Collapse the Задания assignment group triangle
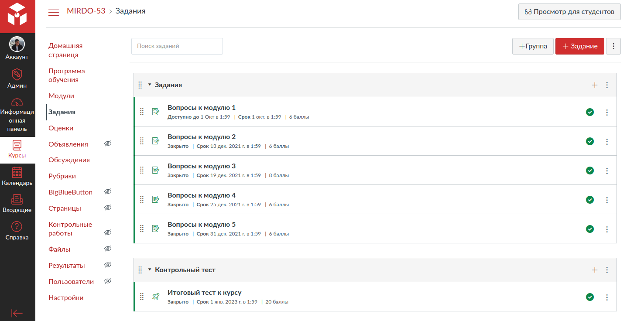This screenshot has width=644, height=321. tap(150, 85)
